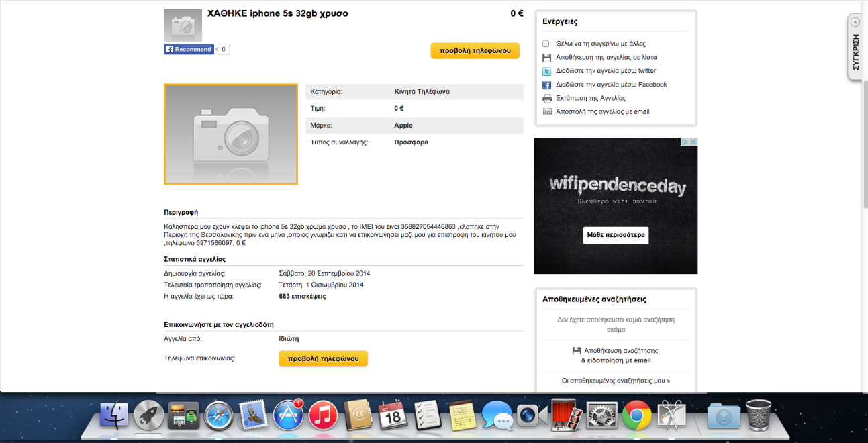Click 'Μάθε περισσότερα' on the ad

(x=616, y=235)
